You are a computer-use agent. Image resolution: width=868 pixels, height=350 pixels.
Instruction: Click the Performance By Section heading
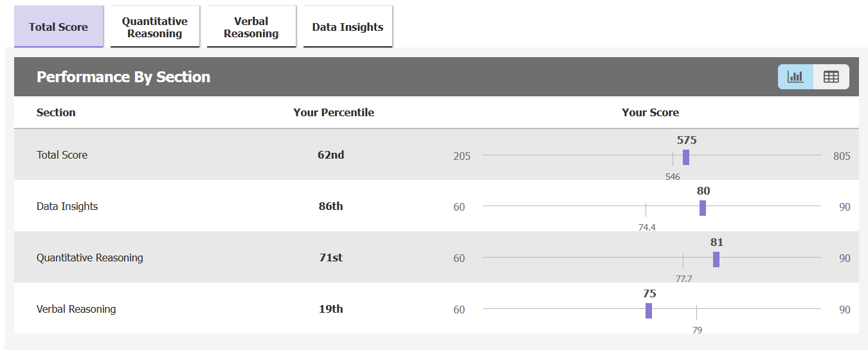123,77
